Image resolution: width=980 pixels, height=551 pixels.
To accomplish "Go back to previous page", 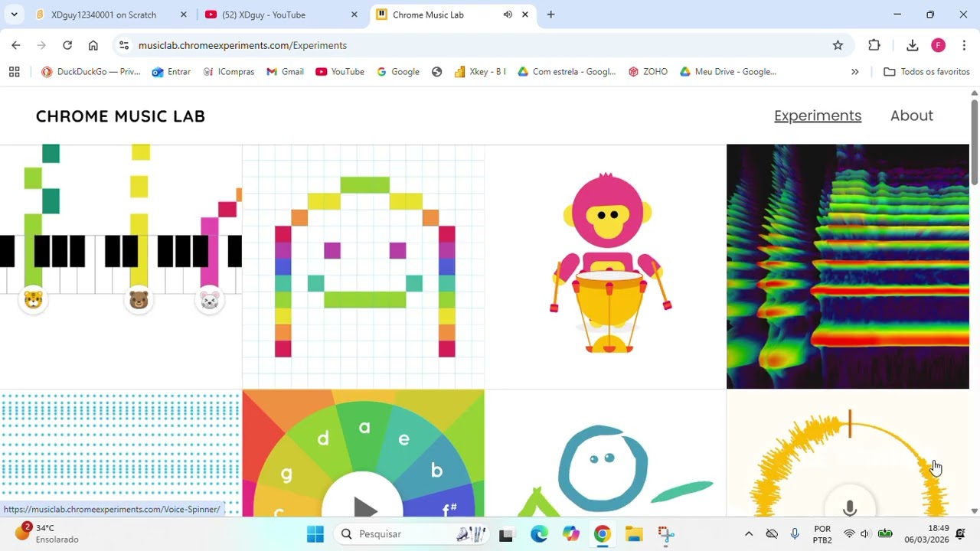I will pos(16,45).
